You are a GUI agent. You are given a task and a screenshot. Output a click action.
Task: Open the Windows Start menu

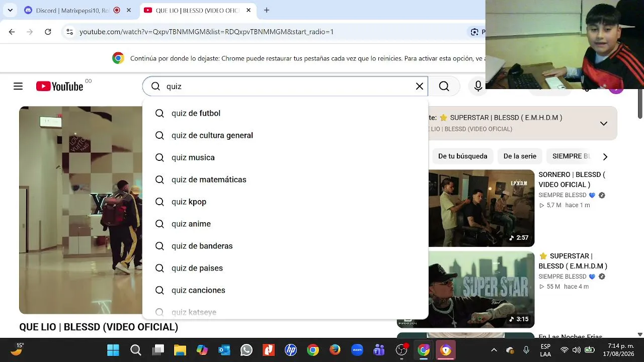pyautogui.click(x=113, y=350)
